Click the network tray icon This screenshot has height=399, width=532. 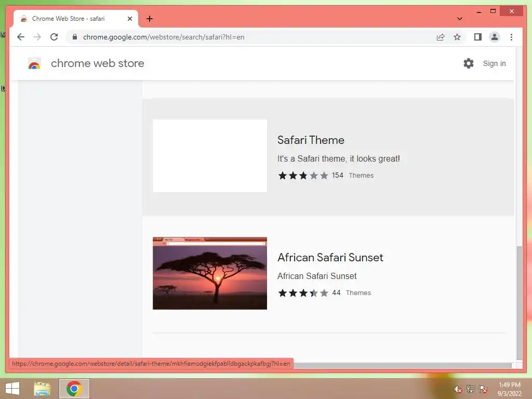[470, 389]
